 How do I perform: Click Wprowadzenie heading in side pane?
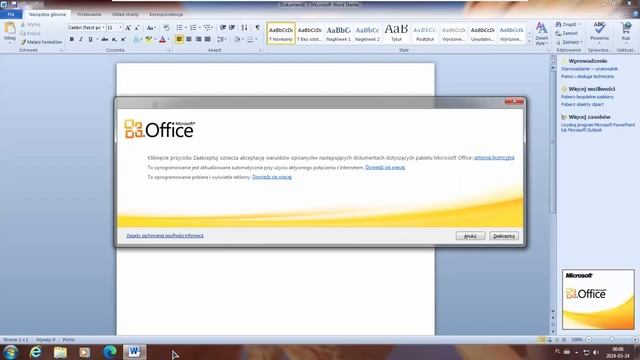coord(587,61)
